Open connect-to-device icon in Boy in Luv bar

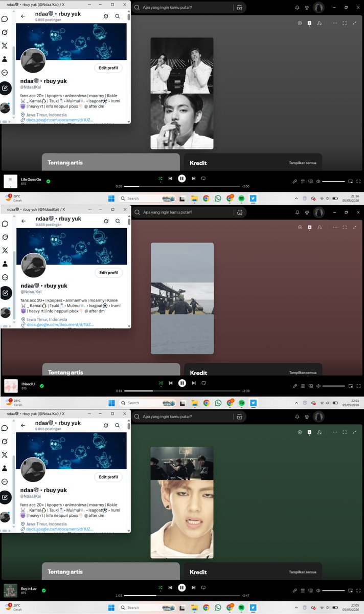pos(310,590)
